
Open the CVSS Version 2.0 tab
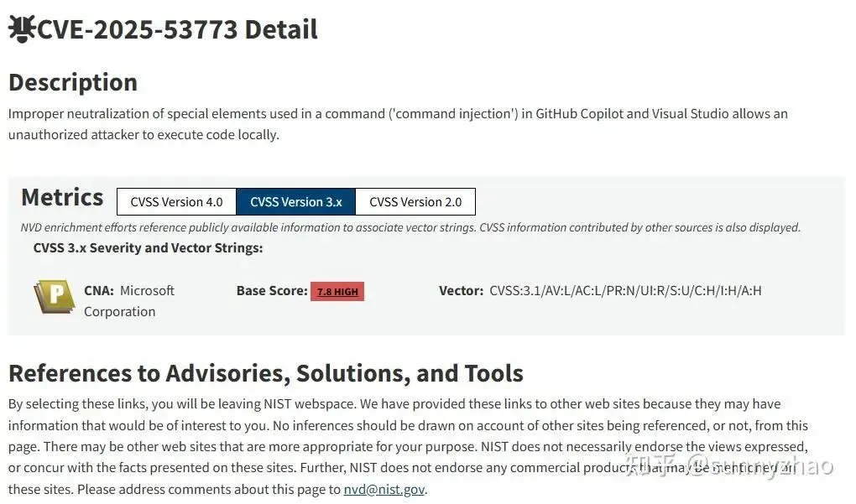[x=415, y=202]
